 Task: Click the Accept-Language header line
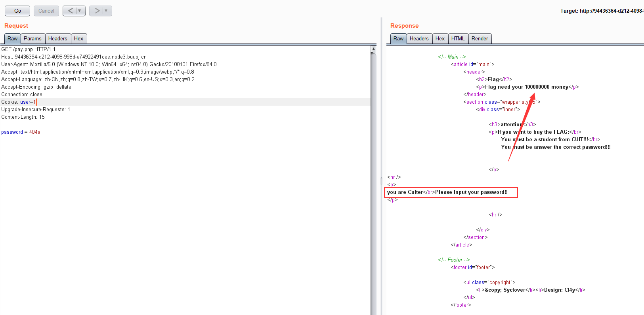98,79
